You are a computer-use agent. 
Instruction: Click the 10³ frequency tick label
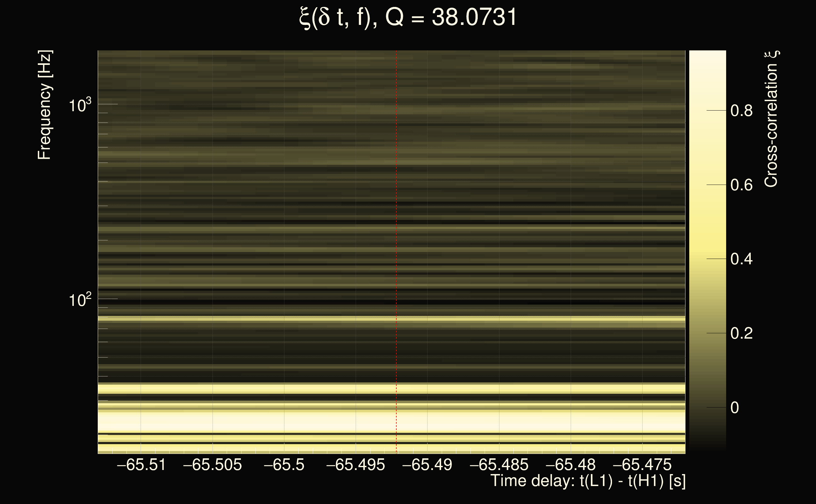pyautogui.click(x=80, y=106)
